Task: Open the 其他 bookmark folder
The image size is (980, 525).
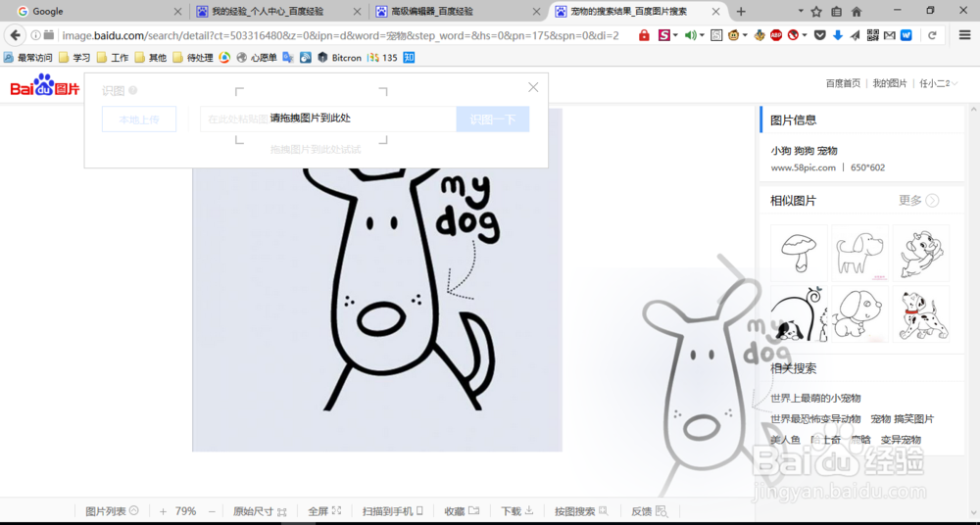Action: pos(151,58)
